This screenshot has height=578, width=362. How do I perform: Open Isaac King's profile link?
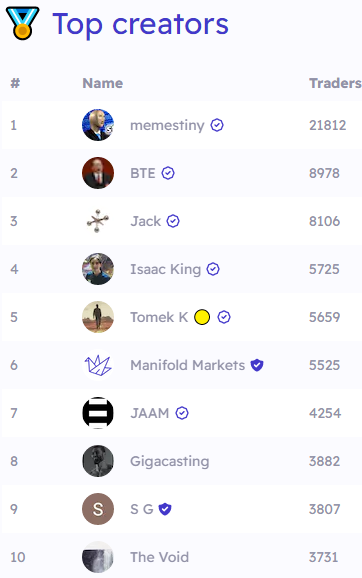[166, 269]
